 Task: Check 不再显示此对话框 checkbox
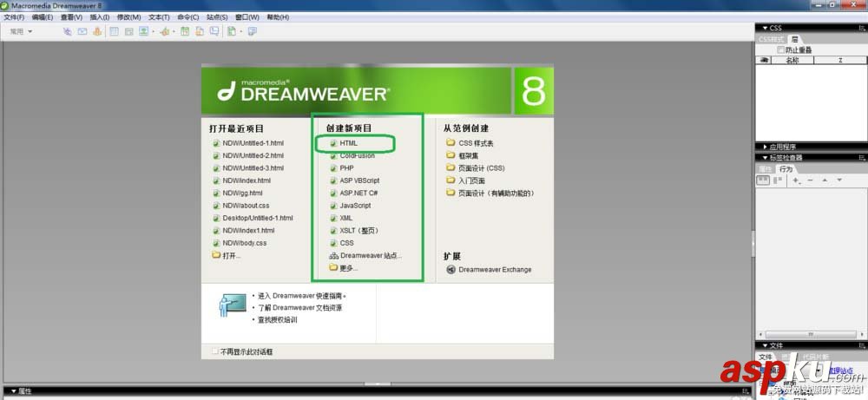pyautogui.click(x=215, y=351)
